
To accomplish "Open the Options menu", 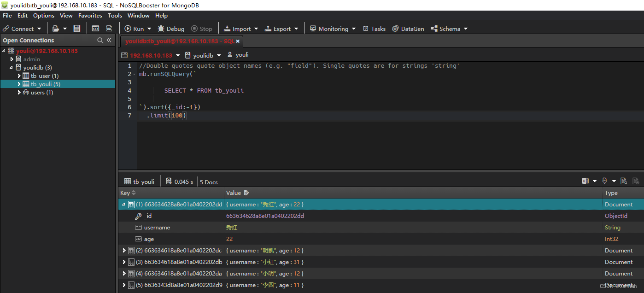I will 44,15.
